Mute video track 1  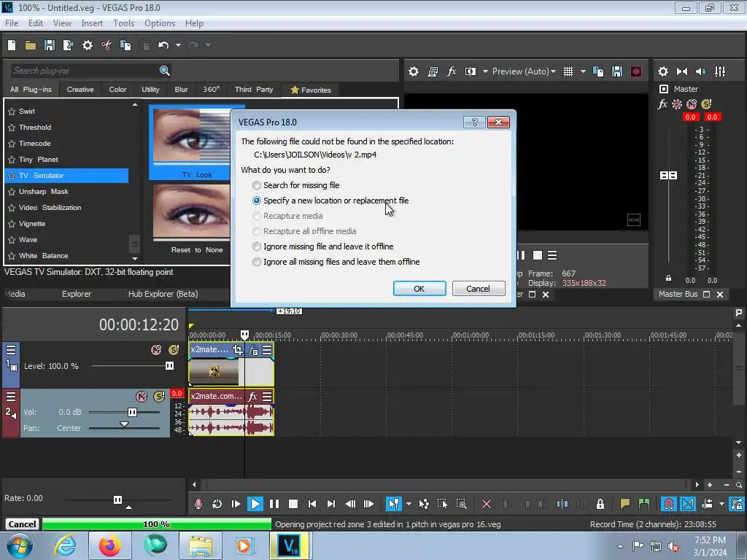pos(156,350)
